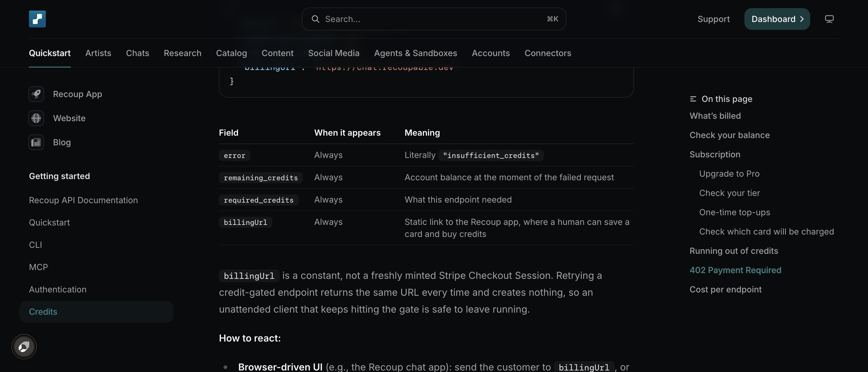Open the Authentication sidebar page
The height and width of the screenshot is (372, 868).
[x=58, y=289]
